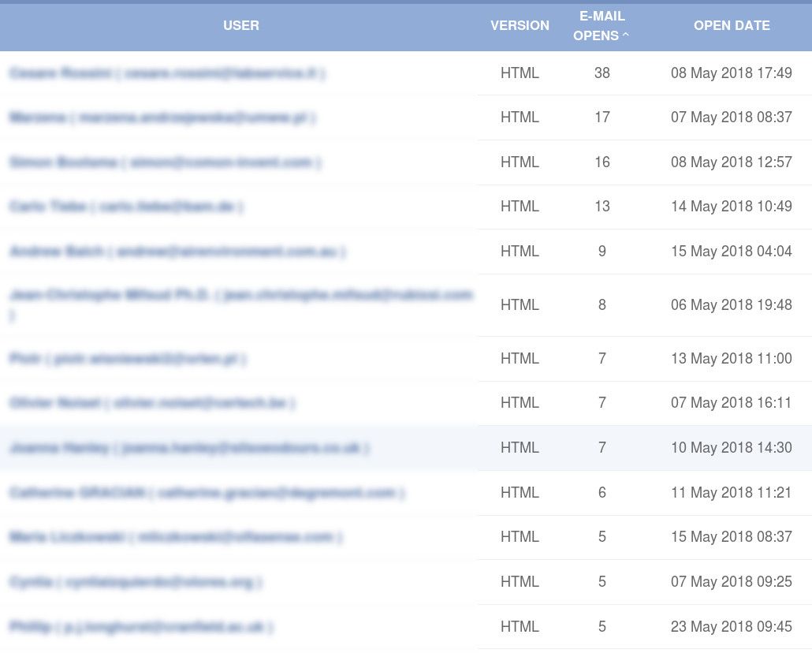This screenshot has width=812, height=653.
Task: Open the two-line user entry with 8 opens
Action: coord(241,304)
